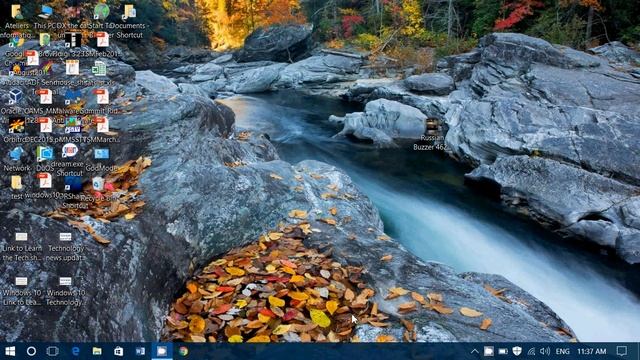The image size is (640, 360).
Task: Expand the hidden system tray icons
Action: 474,351
